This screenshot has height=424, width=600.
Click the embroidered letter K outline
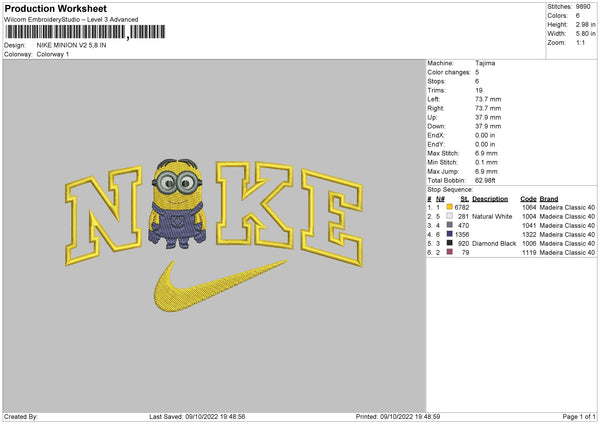tap(255, 204)
